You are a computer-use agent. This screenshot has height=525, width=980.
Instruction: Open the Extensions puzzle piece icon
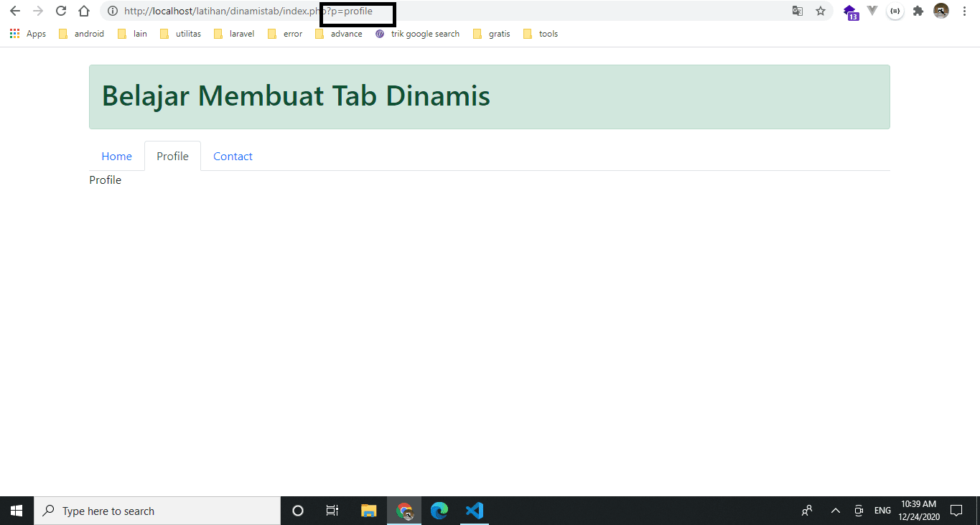(x=918, y=11)
